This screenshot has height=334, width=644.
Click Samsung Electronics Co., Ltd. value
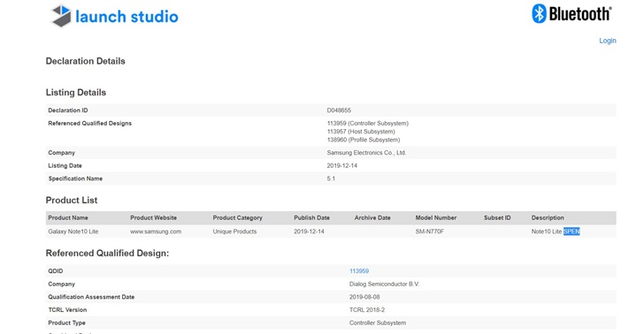[366, 153]
